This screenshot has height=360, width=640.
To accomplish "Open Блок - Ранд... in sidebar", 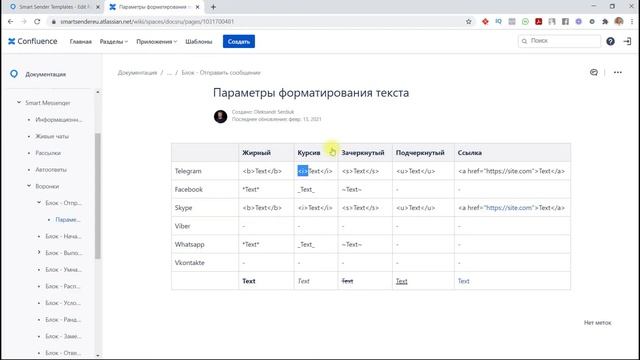I will tap(63, 320).
